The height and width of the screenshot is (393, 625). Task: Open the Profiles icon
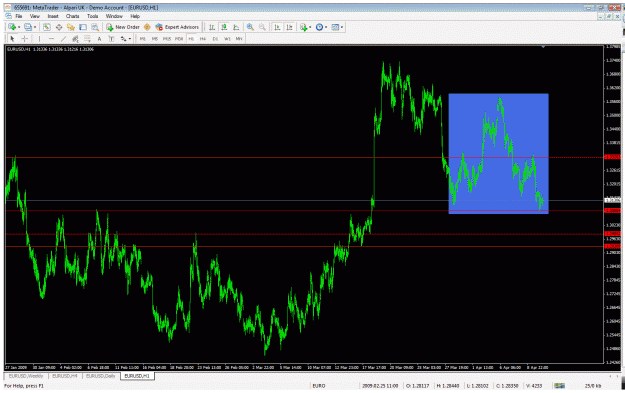pyautogui.click(x=28, y=27)
